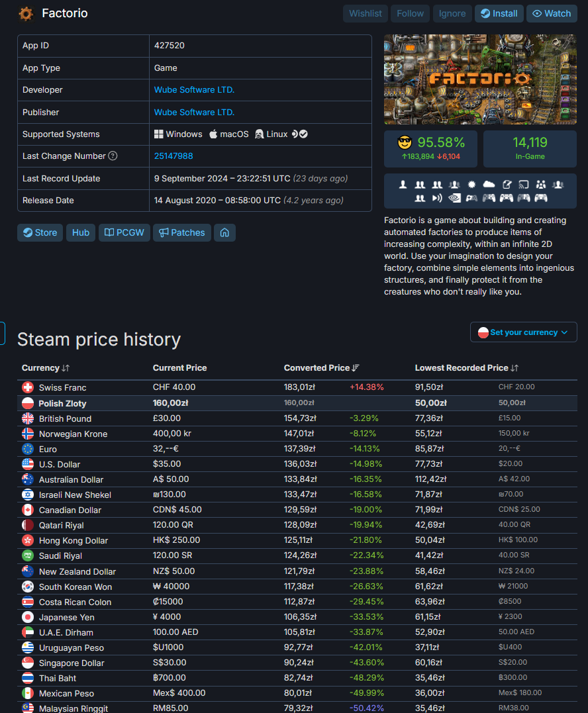Click the Mexican Peso currency name
The height and width of the screenshot is (713, 588).
(66, 693)
